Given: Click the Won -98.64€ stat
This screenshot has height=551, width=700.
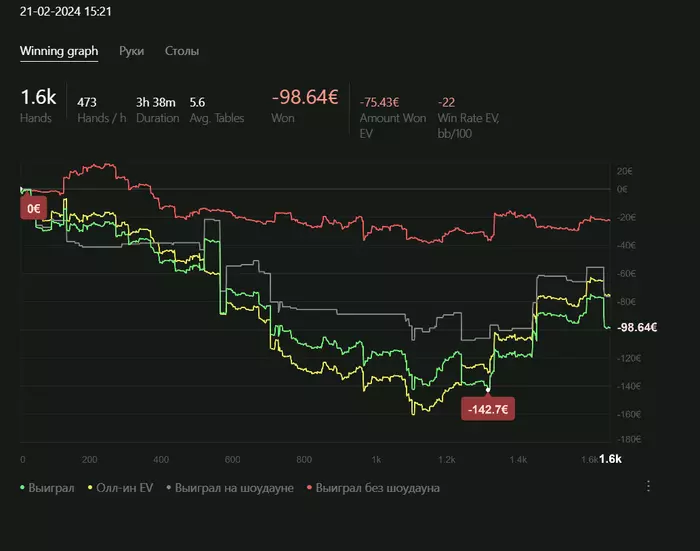Looking at the screenshot, I should pos(305,105).
